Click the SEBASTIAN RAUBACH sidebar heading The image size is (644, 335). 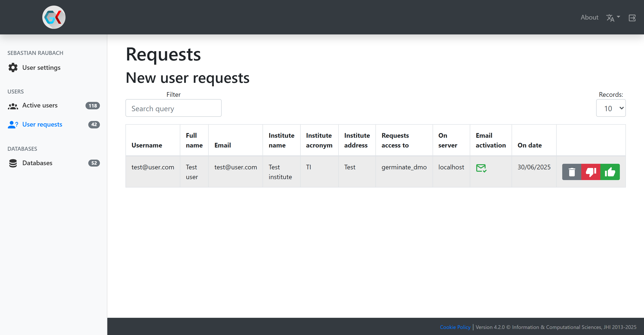[35, 53]
